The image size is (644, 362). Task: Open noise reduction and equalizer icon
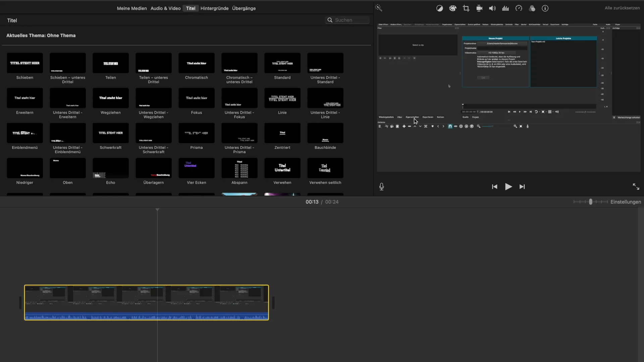[x=505, y=8]
